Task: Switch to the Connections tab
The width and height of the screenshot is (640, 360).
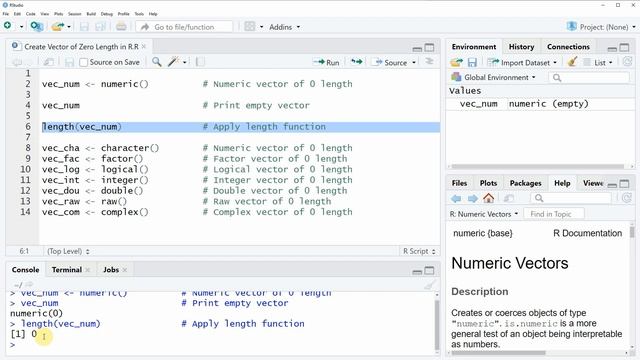Action: tap(568, 47)
